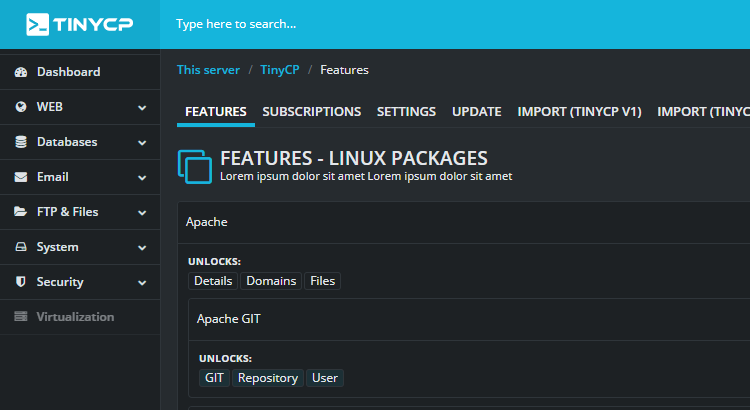Expand the FTP & Files chevron
750x410 pixels.
click(x=142, y=212)
